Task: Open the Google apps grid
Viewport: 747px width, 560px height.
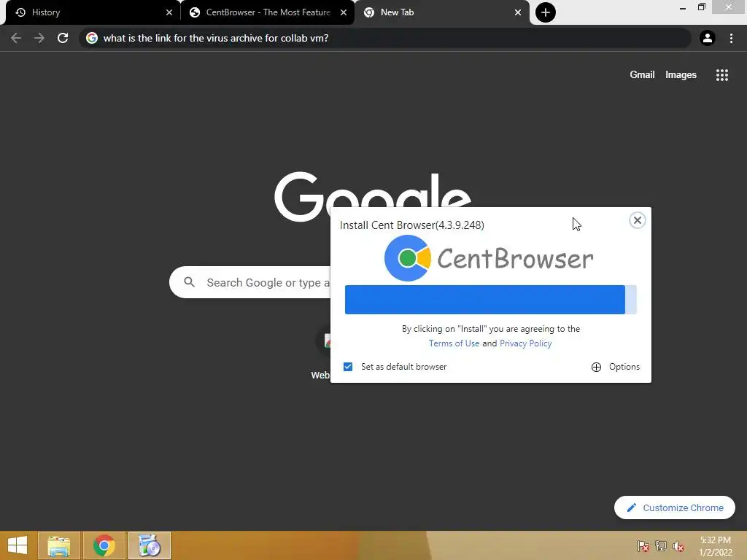Action: [721, 75]
